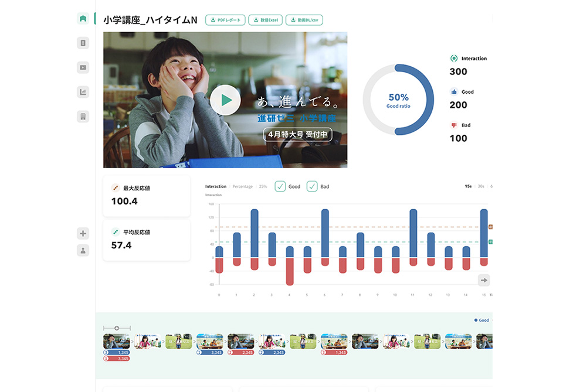The width and height of the screenshot is (563, 392).
Task: Click the Good legend in timeline strip
Action: tap(481, 321)
